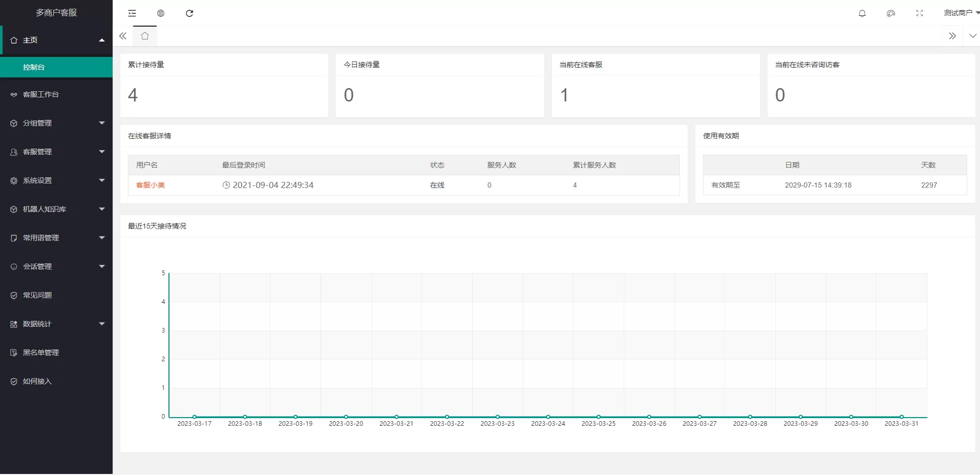This screenshot has width=980, height=475.
Task: Toggle fullscreen mode icon
Action: pyautogui.click(x=920, y=13)
